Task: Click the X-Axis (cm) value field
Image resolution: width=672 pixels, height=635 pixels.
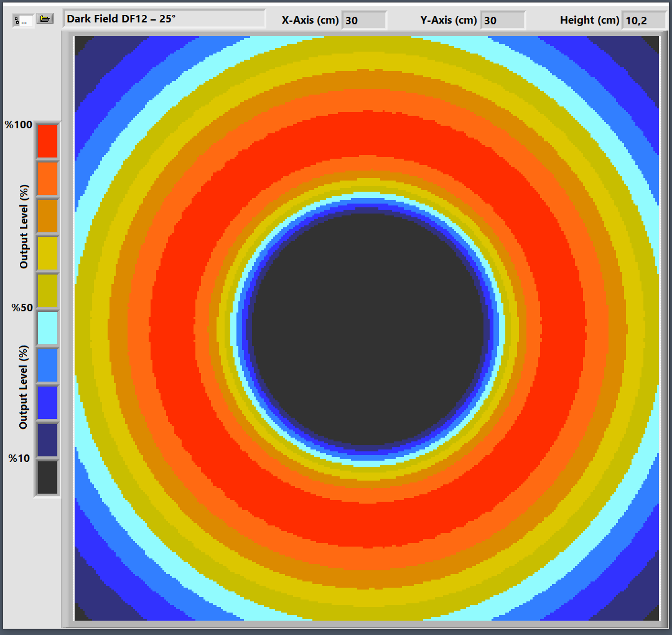Action: [364, 21]
